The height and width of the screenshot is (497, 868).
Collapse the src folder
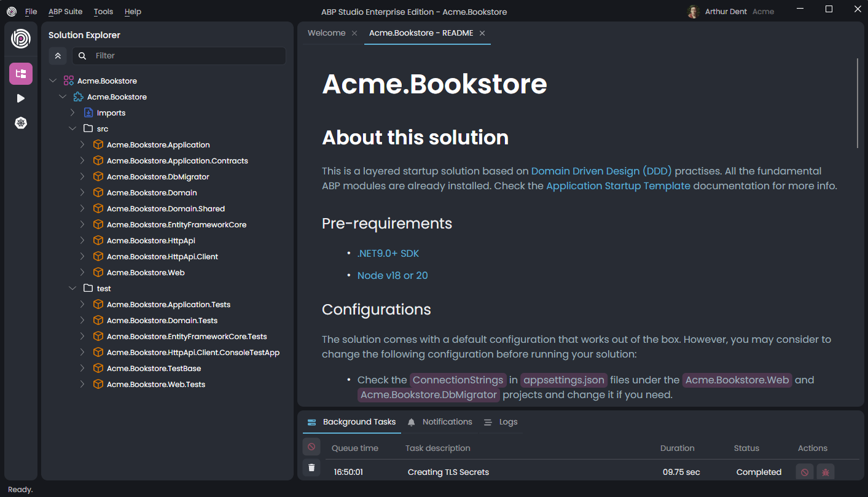coord(72,129)
